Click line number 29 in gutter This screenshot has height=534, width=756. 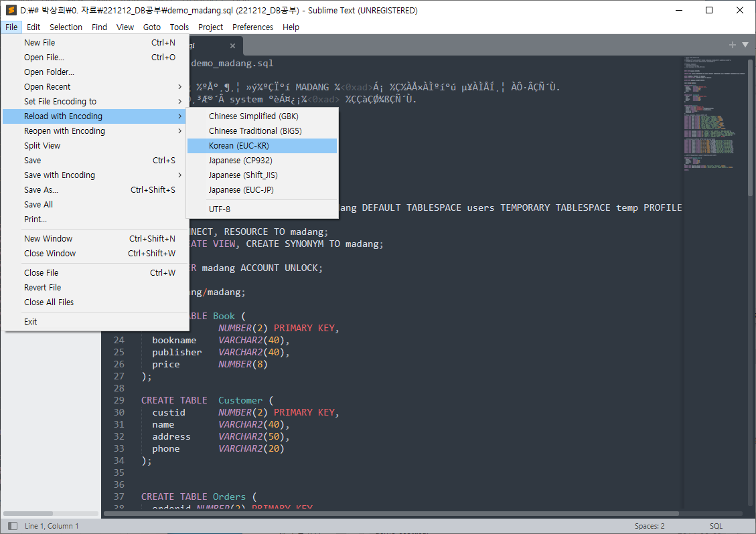pyautogui.click(x=119, y=400)
